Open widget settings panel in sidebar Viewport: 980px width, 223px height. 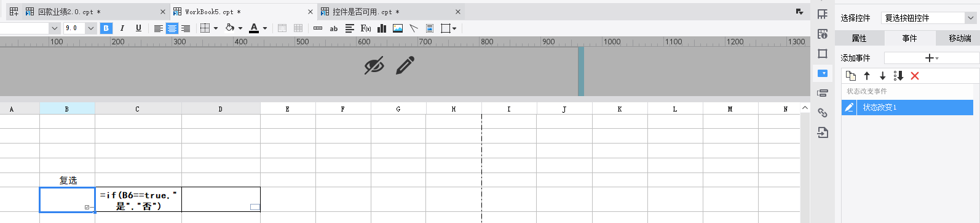coord(823,73)
